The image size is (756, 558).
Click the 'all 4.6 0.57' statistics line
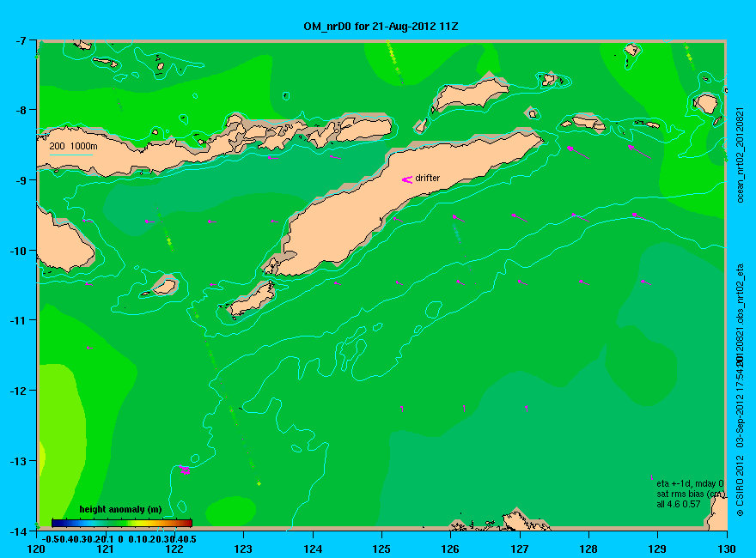(x=679, y=504)
